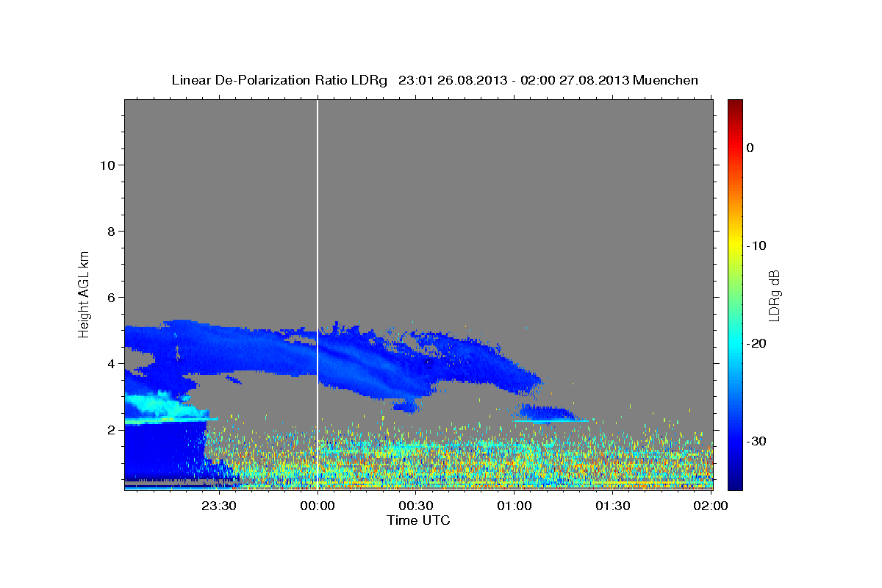
Task: Click the '02:00' time tick label
Action: (x=711, y=506)
